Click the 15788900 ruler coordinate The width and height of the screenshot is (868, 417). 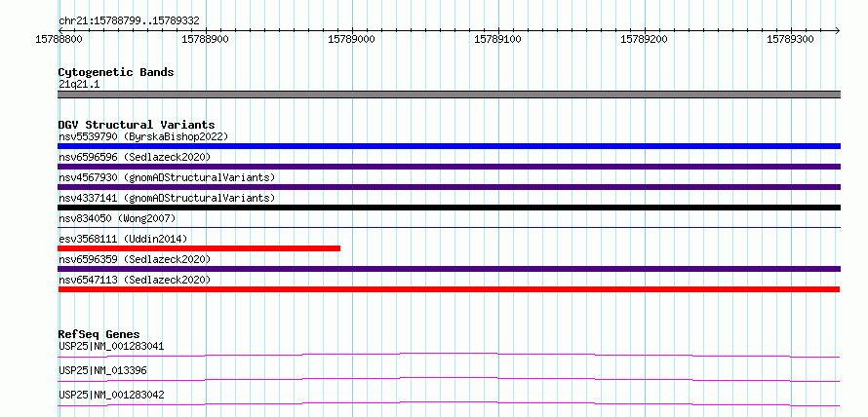(x=206, y=39)
